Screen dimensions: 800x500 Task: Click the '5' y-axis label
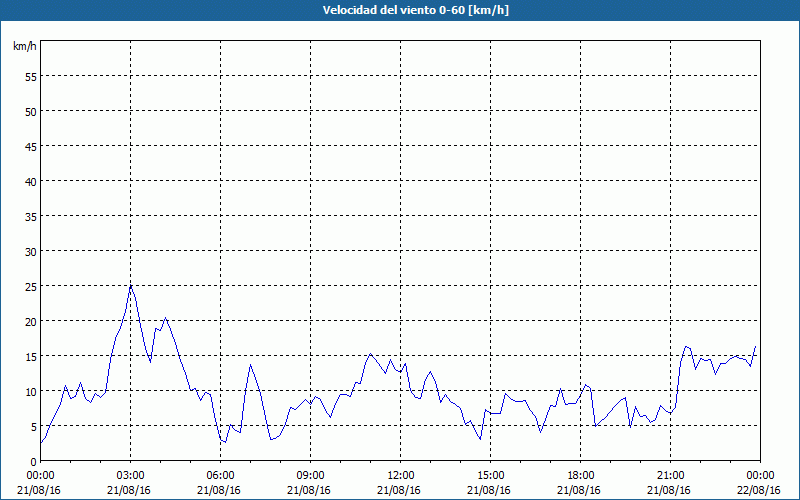[x=34, y=427]
